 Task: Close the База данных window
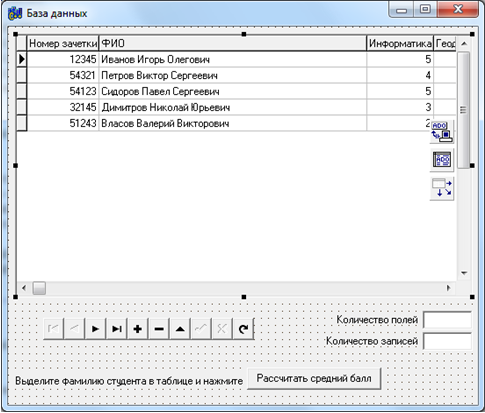click(x=458, y=10)
